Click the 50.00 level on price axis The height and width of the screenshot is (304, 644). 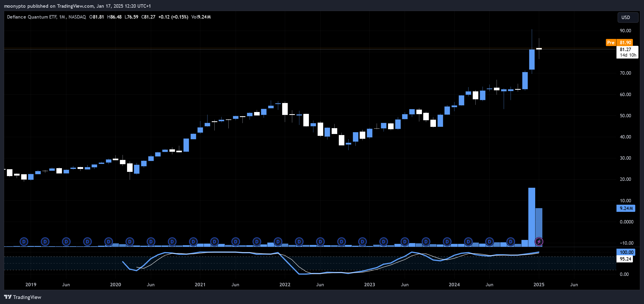pyautogui.click(x=625, y=116)
